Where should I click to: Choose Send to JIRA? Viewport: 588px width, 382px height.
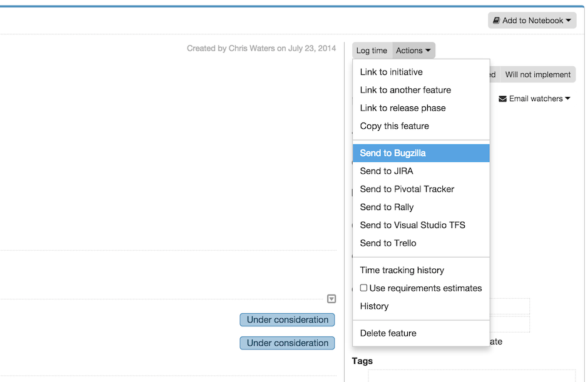[386, 171]
